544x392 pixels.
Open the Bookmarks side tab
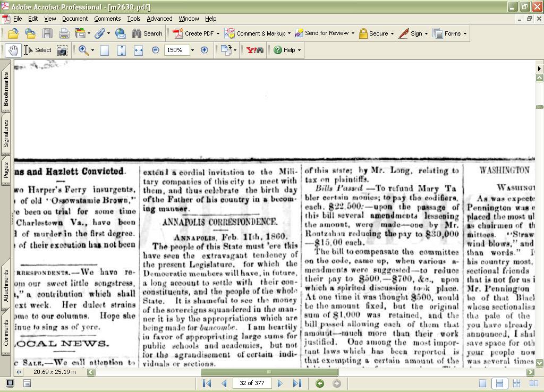(6, 89)
